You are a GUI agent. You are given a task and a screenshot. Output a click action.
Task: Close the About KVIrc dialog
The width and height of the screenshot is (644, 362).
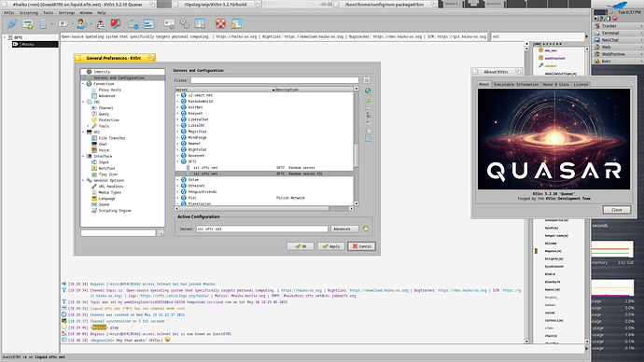click(x=617, y=210)
